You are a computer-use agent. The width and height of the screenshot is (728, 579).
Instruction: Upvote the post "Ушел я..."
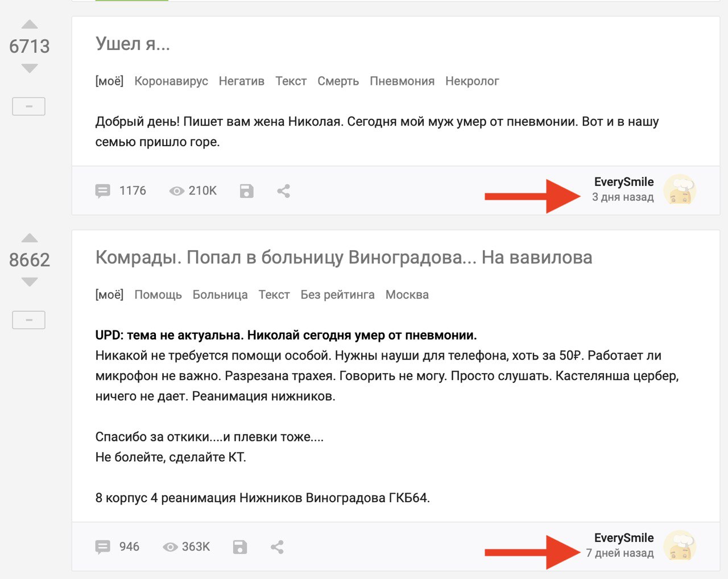coord(30,24)
